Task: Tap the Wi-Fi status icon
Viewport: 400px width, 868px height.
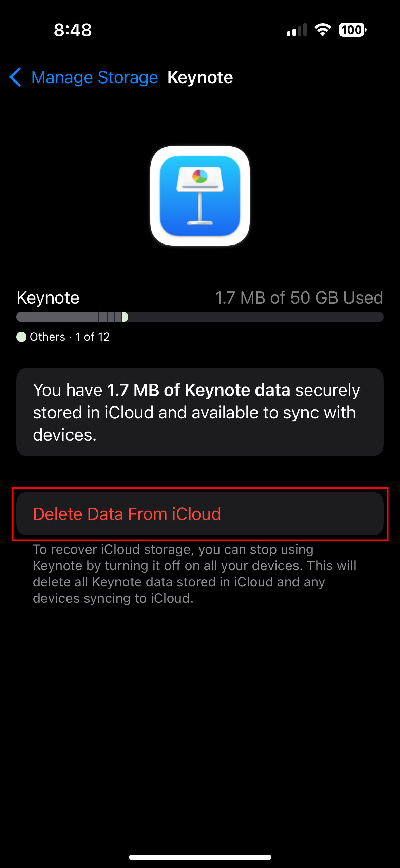Action: [323, 30]
